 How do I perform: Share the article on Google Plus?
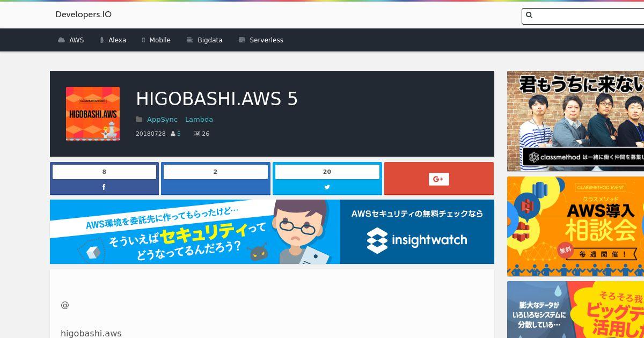(438, 179)
